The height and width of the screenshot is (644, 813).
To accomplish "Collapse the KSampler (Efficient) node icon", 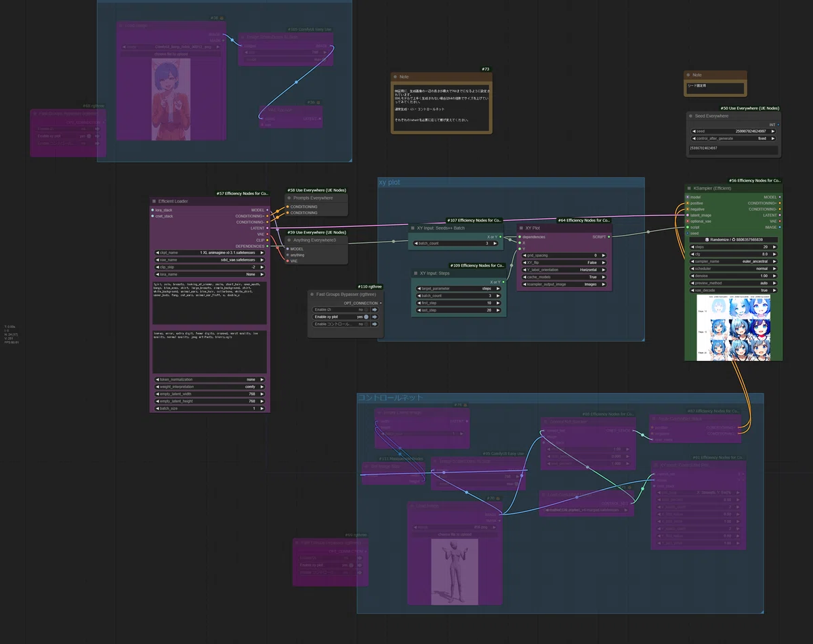I will [689, 188].
